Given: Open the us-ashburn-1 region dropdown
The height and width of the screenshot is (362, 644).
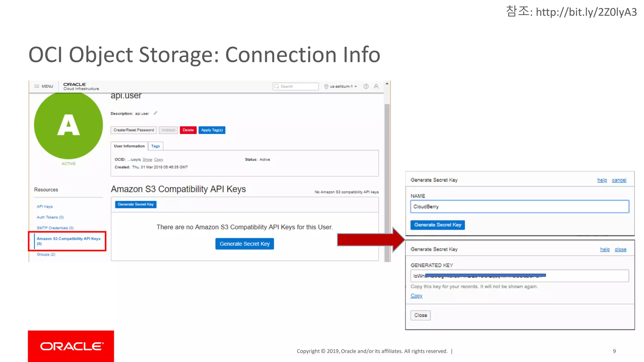Looking at the screenshot, I should click(x=343, y=86).
